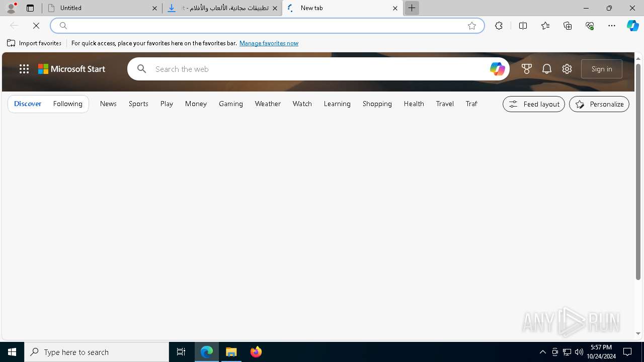Click the scrollbar down arrow

[638, 334]
